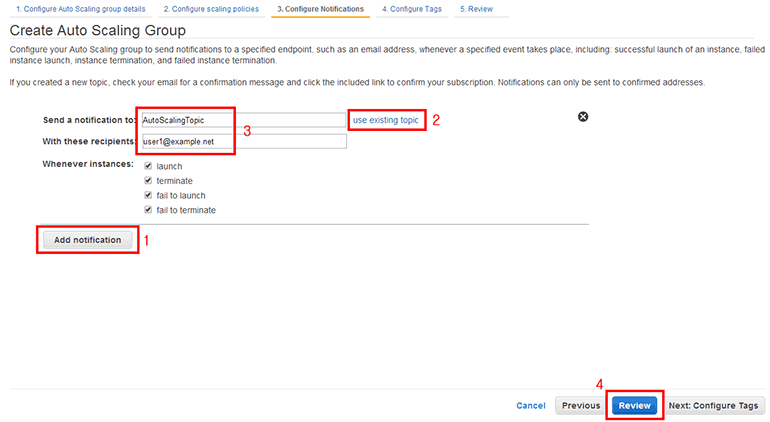Cancel the Auto Scaling group wizard
Image resolution: width=770 pixels, height=422 pixels.
point(530,406)
